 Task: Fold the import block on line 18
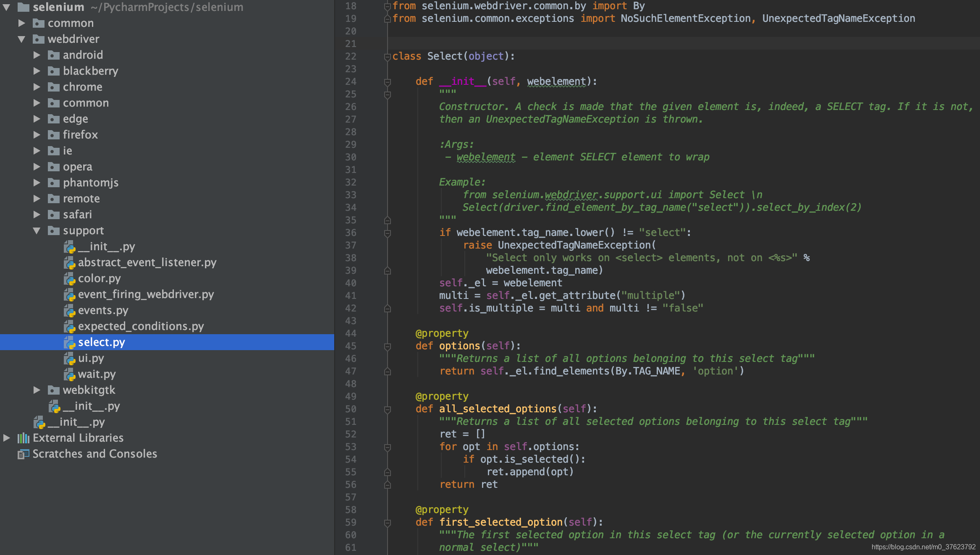(388, 6)
